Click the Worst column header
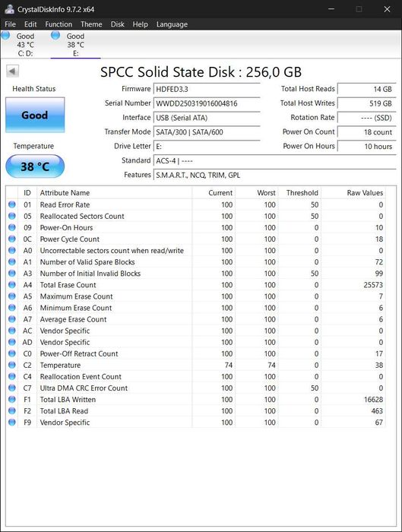402x532 pixels. click(x=256, y=193)
